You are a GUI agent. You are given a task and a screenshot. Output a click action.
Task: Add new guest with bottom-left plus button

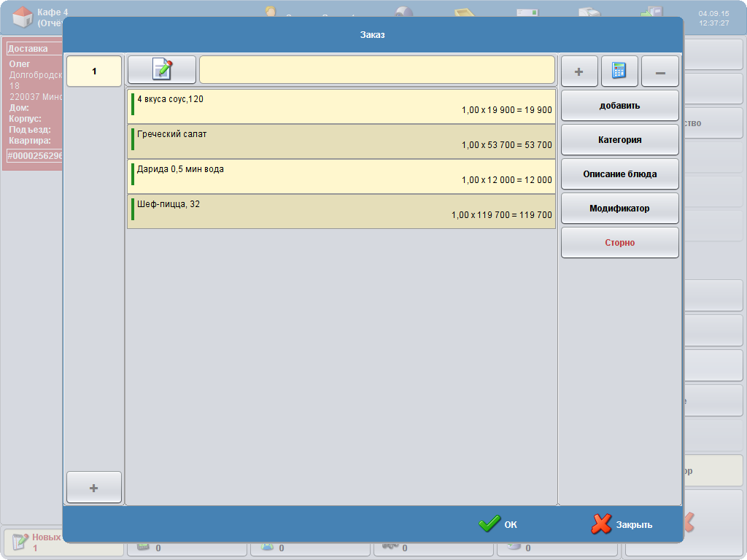93,488
